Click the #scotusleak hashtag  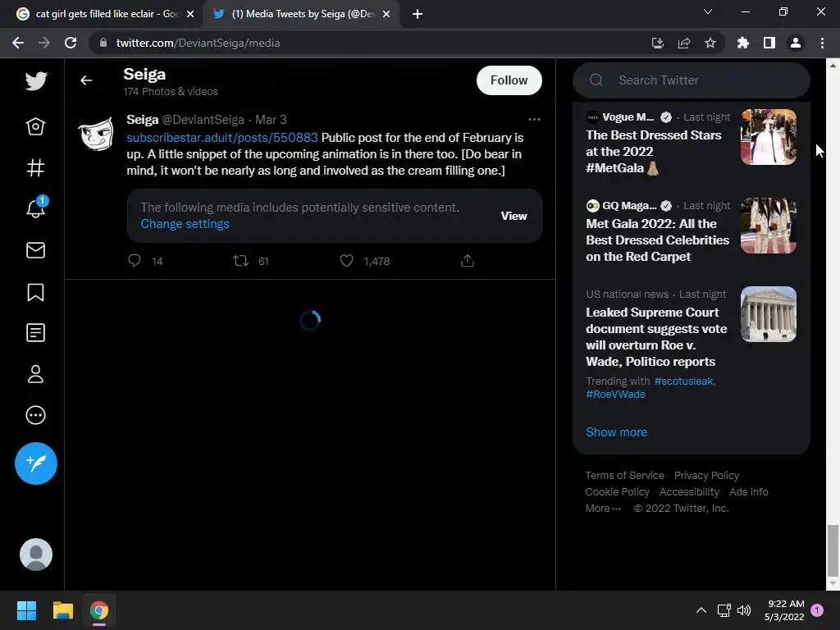(684, 381)
